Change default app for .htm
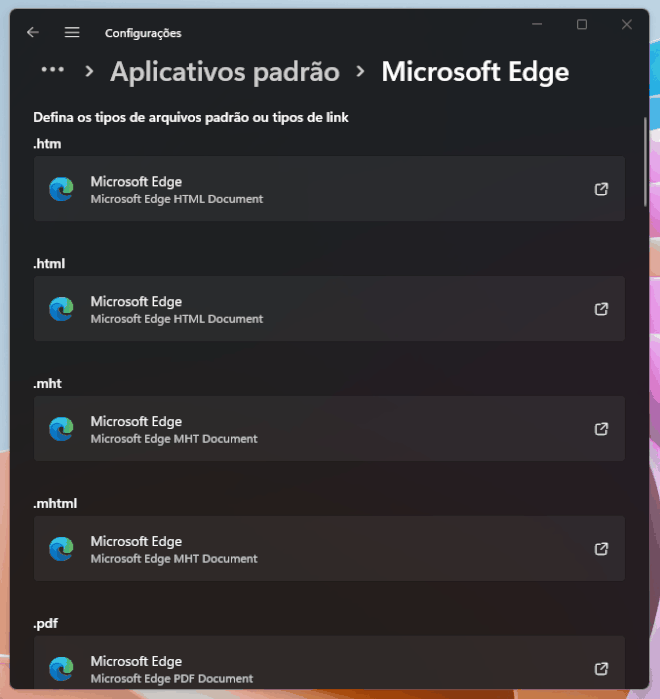Image resolution: width=660 pixels, height=699 pixels. pyautogui.click(x=329, y=189)
